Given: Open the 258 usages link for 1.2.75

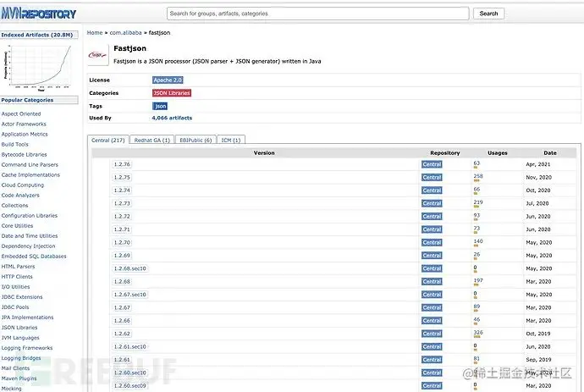Looking at the screenshot, I should [x=478, y=176].
